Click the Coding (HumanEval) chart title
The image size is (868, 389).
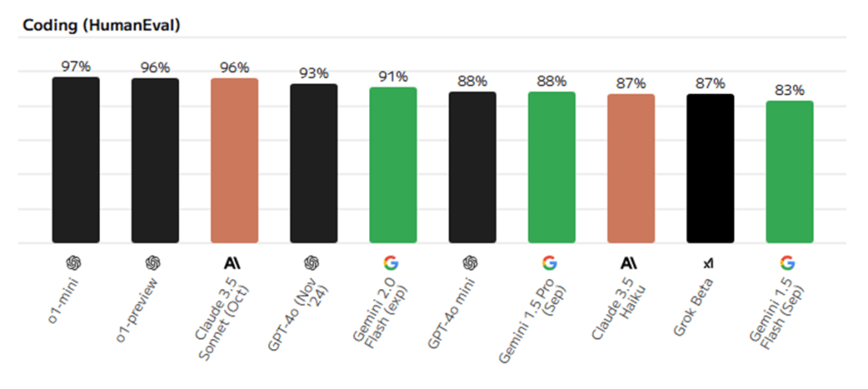coord(101,25)
